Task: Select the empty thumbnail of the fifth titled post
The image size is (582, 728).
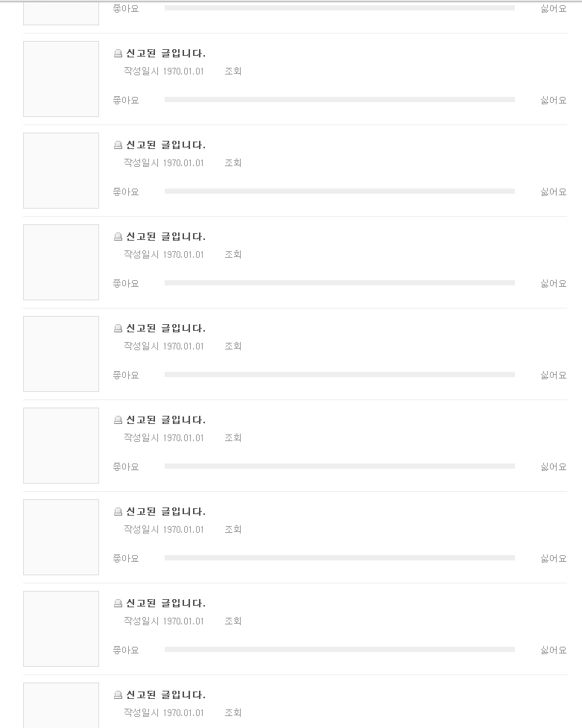Action: click(x=61, y=446)
